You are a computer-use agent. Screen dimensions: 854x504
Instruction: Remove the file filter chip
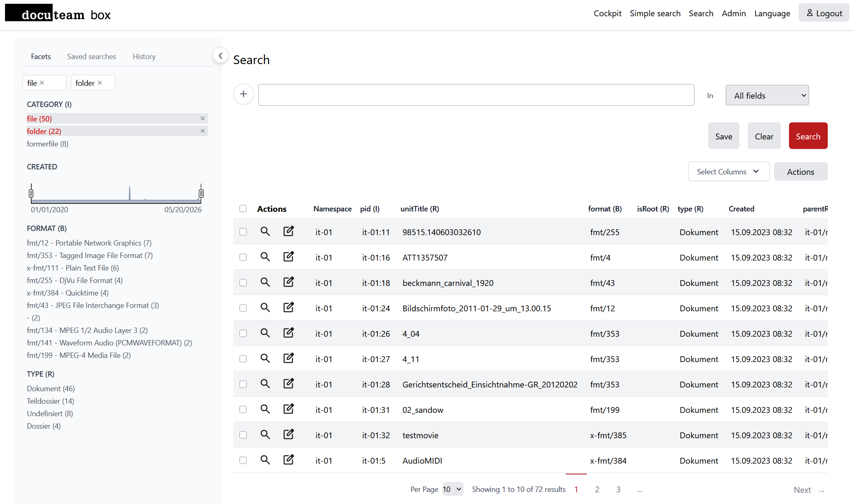pyautogui.click(x=42, y=83)
